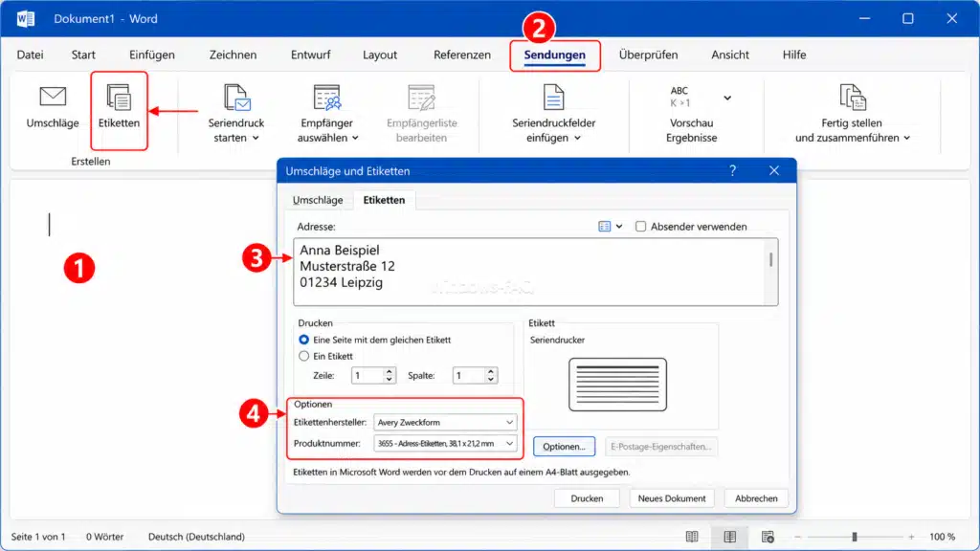Click the Etiketten labels icon in ribbon
Viewport: 980px width, 551px height.
click(x=119, y=99)
